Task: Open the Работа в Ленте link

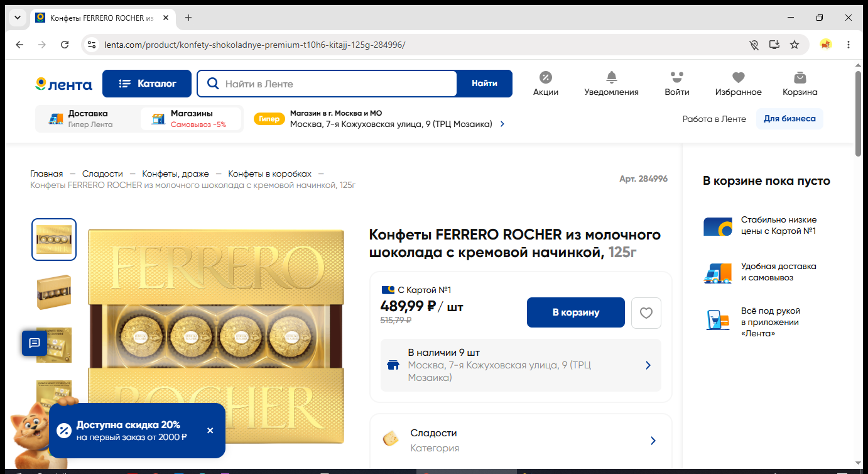Action: pos(714,119)
